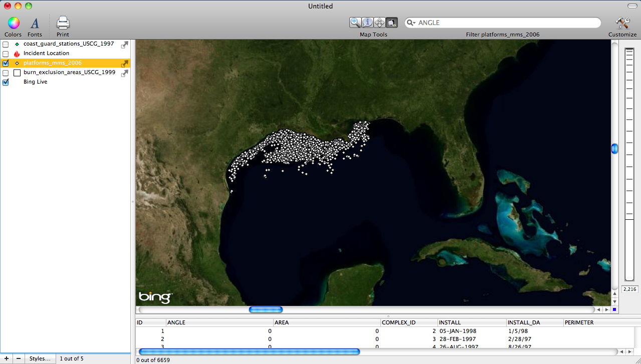
Task: Click the COMPLEX_ID column header
Action: (408, 323)
